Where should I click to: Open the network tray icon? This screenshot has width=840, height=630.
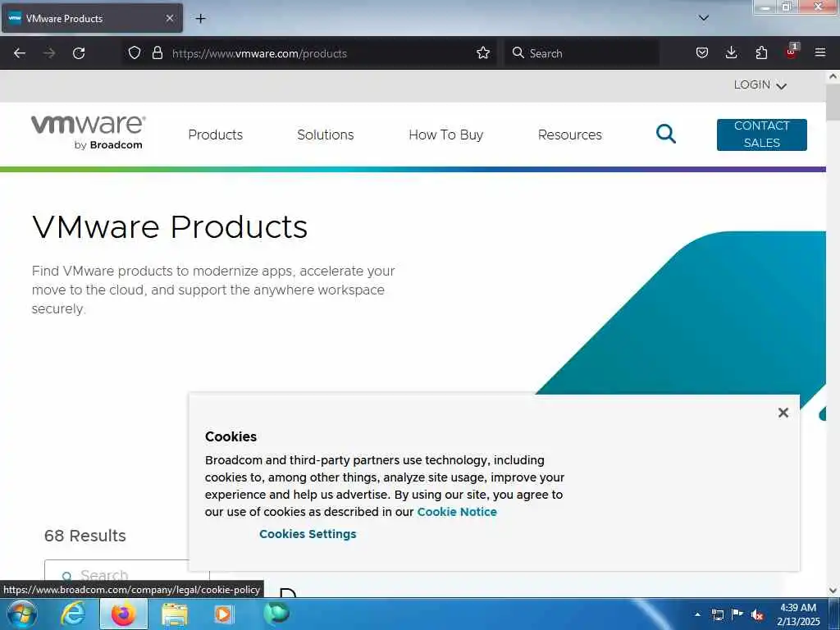pos(717,614)
